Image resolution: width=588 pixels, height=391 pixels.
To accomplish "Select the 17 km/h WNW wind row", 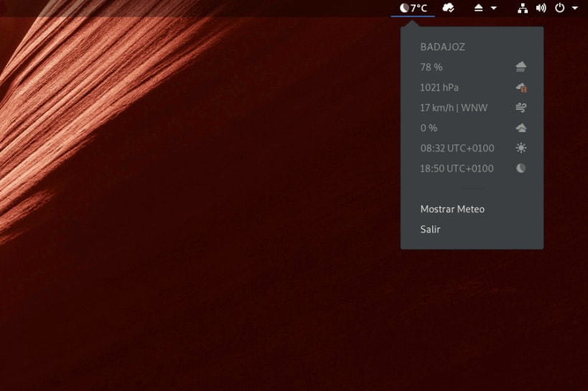I will 472,108.
